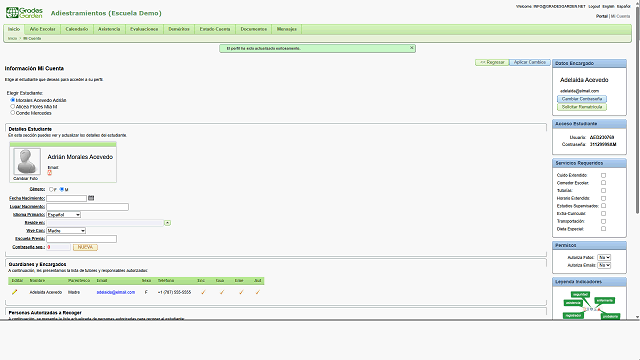640x360 pixels.
Task: Open the Mi Cuenta header link
Action: click(x=620, y=16)
